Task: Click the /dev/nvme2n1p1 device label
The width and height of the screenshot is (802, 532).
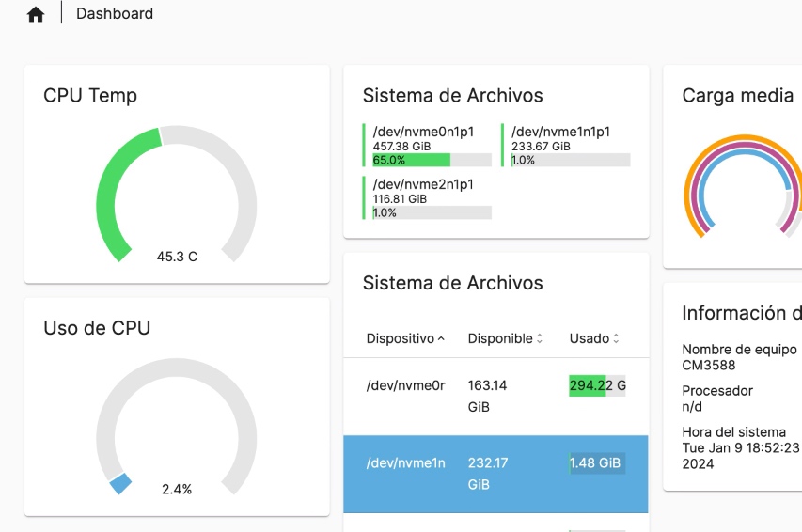Action: (423, 184)
